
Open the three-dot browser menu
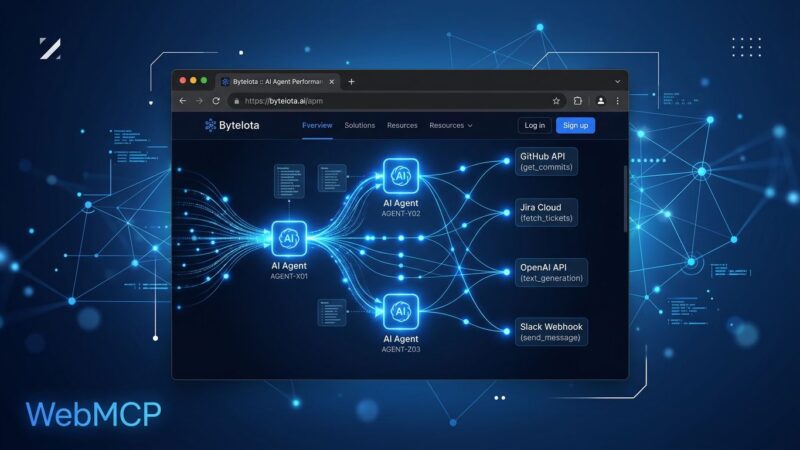click(x=617, y=101)
